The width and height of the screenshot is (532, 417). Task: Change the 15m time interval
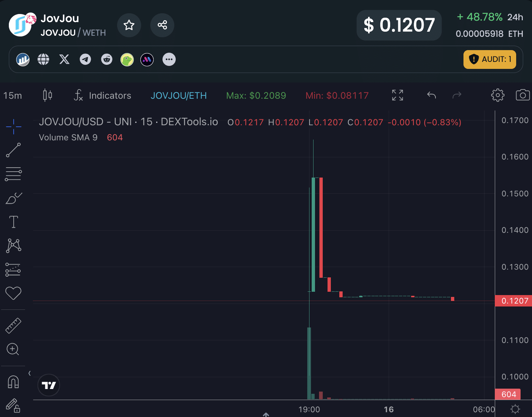[x=13, y=96]
